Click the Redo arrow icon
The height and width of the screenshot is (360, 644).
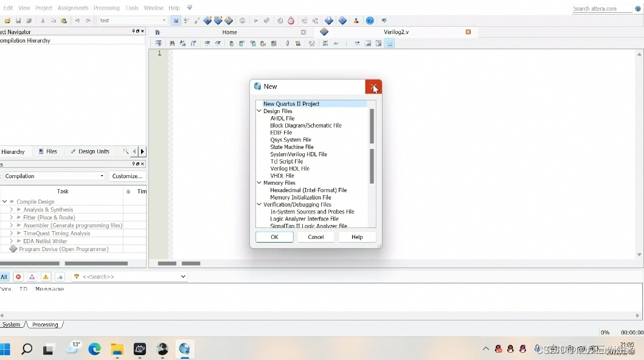pyautogui.click(x=88, y=21)
